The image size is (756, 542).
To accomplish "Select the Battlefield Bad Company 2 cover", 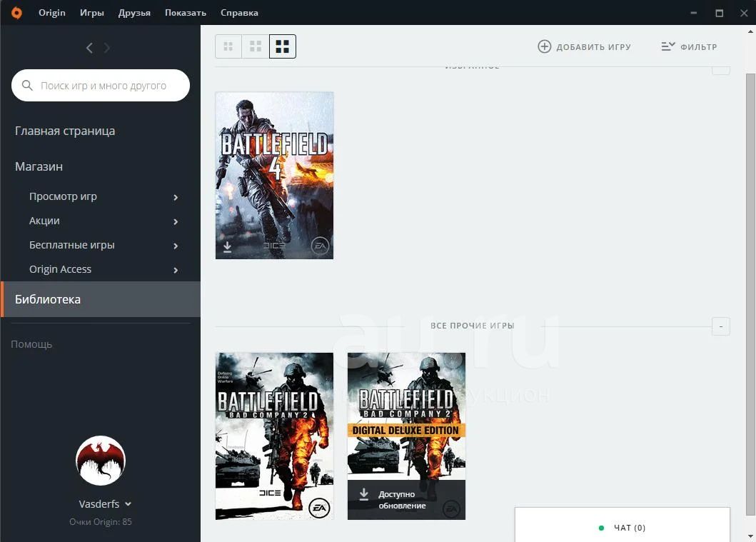I will coord(274,436).
